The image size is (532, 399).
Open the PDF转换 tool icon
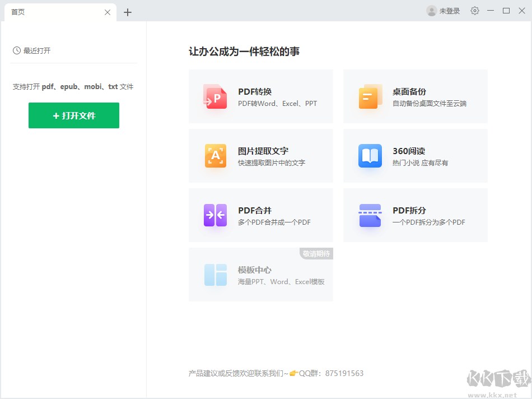pos(215,96)
